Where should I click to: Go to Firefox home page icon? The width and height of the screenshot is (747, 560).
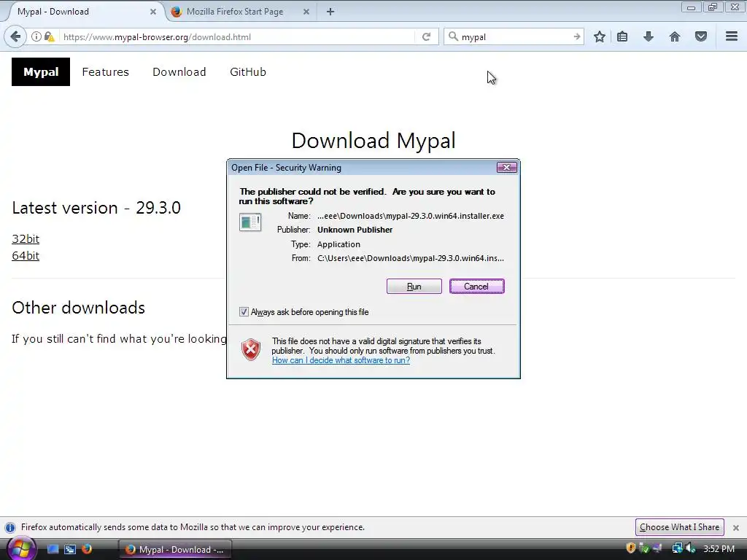click(675, 36)
